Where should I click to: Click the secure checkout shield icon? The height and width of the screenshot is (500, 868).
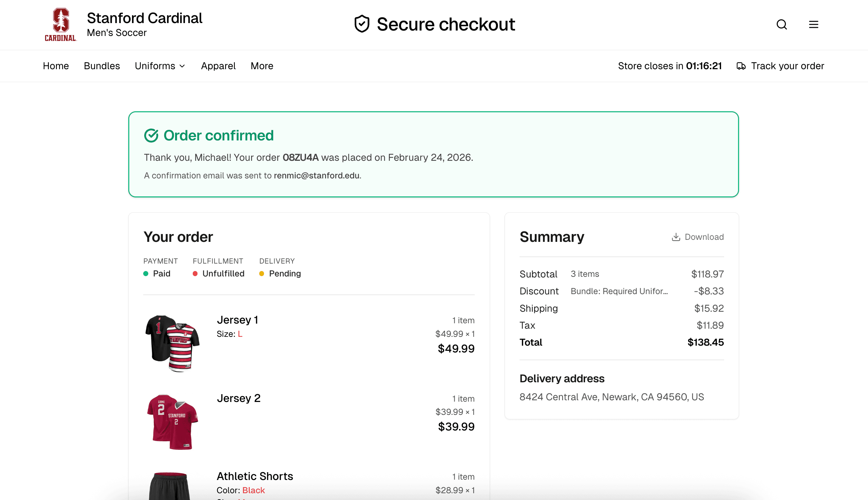[362, 24]
